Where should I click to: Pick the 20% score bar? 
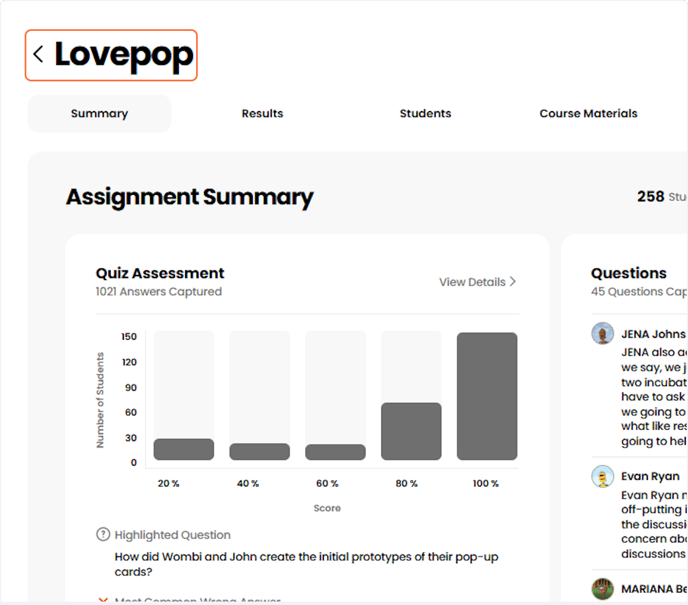pyautogui.click(x=183, y=449)
